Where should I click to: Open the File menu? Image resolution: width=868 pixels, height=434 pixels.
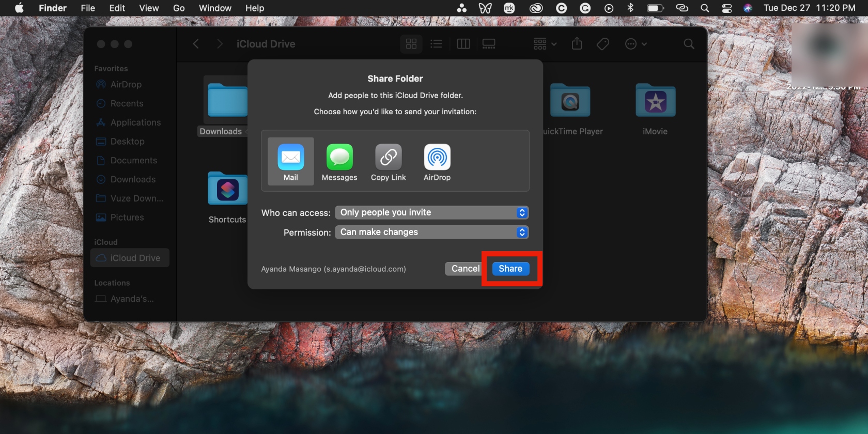pos(88,8)
